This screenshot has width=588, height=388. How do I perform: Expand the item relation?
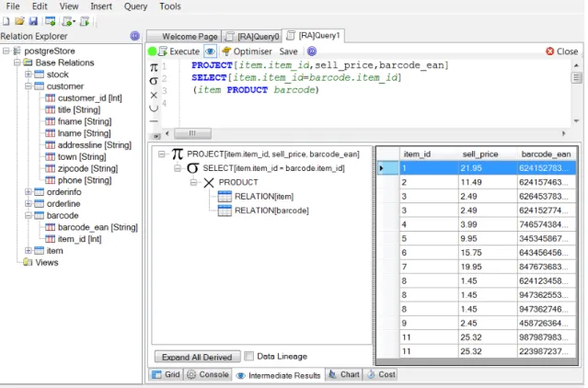click(28, 251)
